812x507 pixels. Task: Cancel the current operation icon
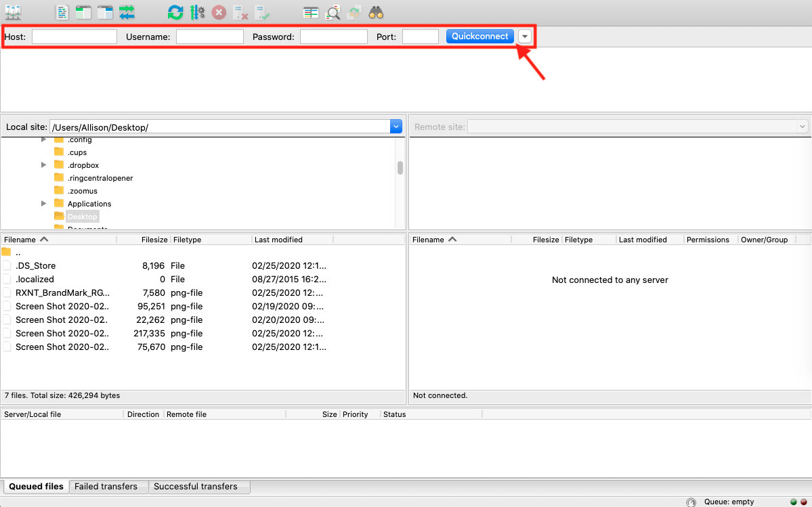219,12
